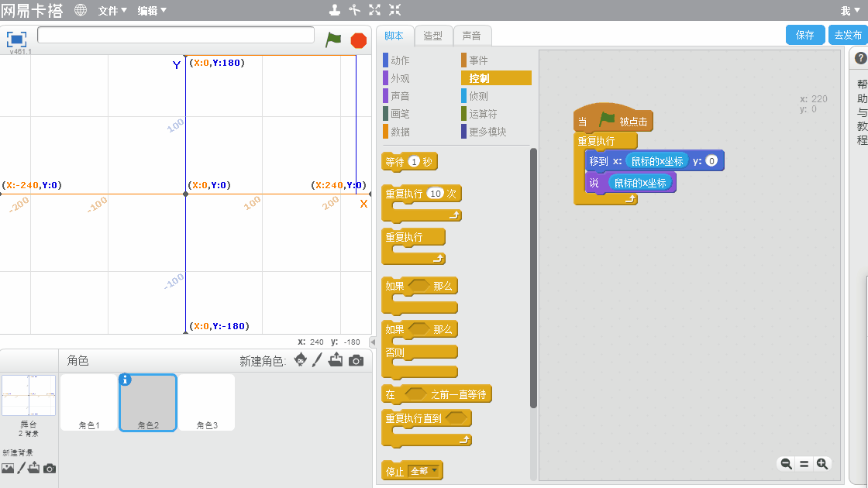Toggle stage full screen mode

pos(17,39)
